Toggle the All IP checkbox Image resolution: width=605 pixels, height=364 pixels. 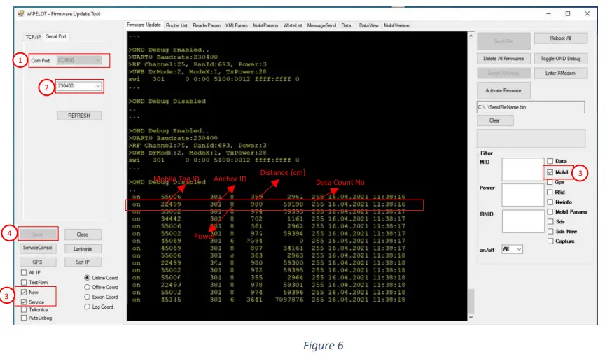tap(24, 273)
